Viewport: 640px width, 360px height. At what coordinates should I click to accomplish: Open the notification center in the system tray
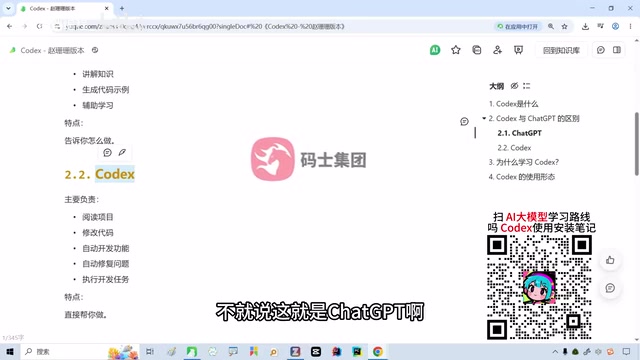(x=627, y=351)
